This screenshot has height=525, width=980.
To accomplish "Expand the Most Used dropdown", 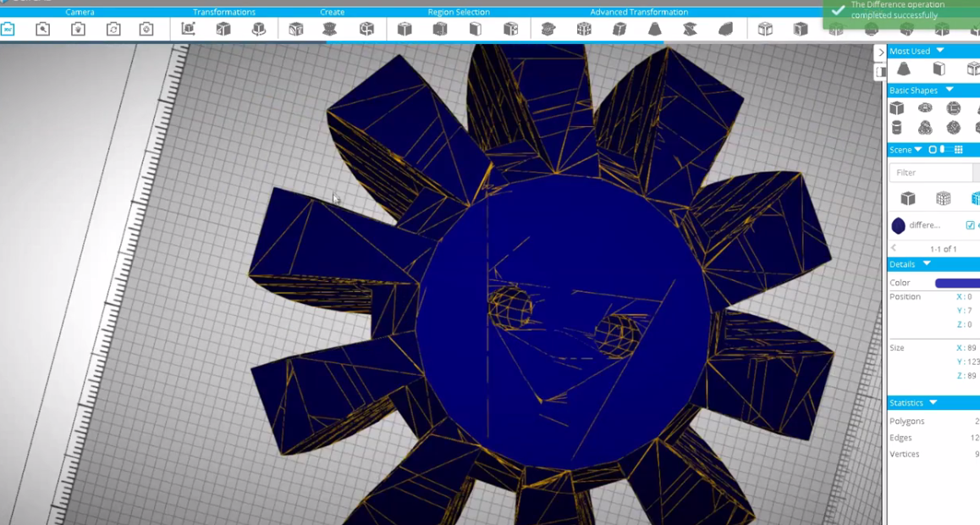I will tap(940, 51).
